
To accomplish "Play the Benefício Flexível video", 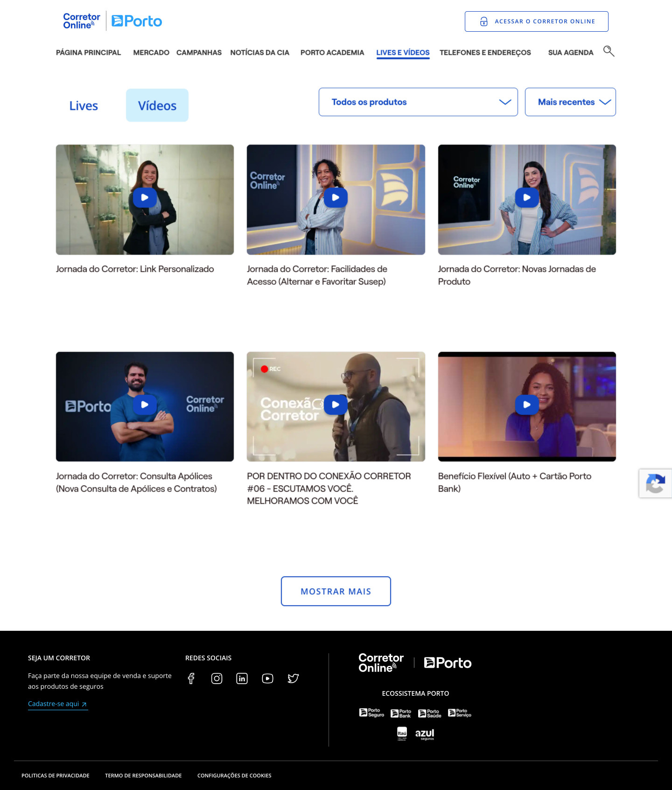I will (x=527, y=405).
